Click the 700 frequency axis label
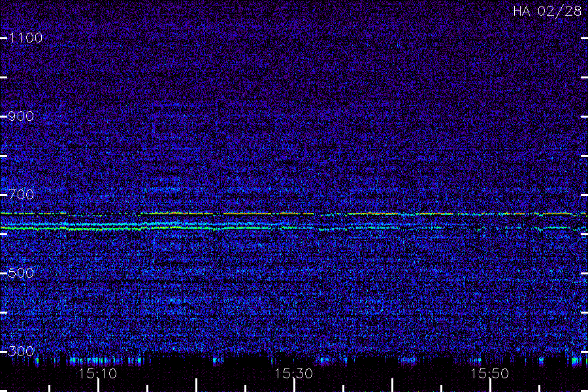This screenshot has height=392, width=588. coord(21,195)
